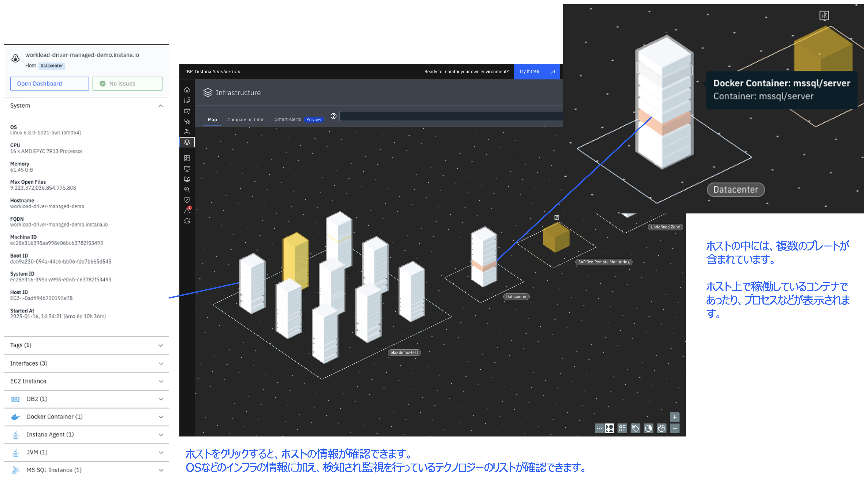The height and width of the screenshot is (478, 868).
Task: Switch map to the nine-square grid view
Action: point(609,428)
